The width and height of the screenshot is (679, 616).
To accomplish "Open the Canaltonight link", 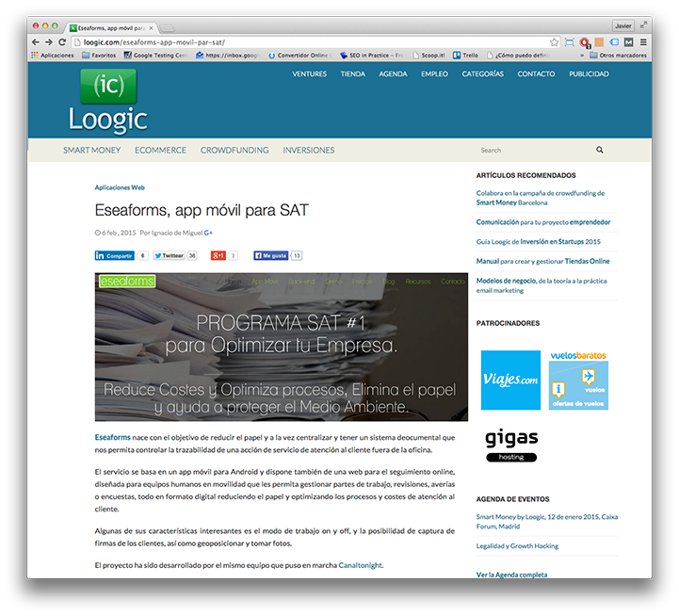I will [x=361, y=565].
